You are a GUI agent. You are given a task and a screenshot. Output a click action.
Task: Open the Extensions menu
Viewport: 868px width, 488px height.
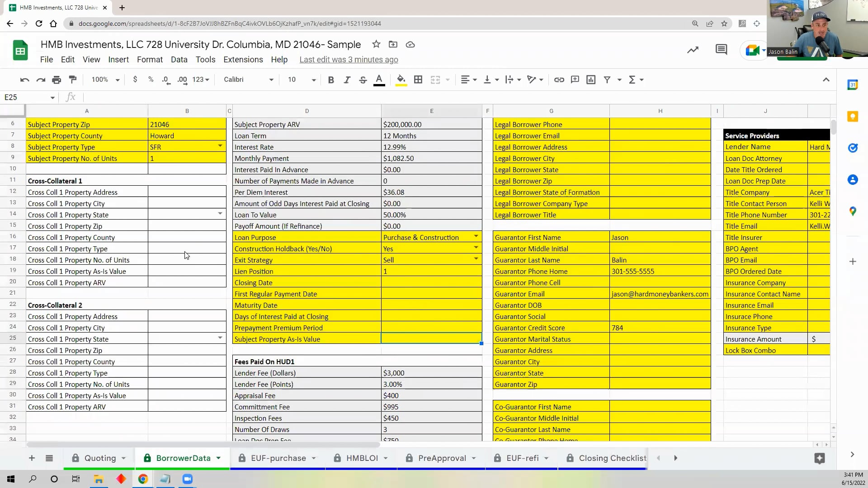click(x=243, y=60)
